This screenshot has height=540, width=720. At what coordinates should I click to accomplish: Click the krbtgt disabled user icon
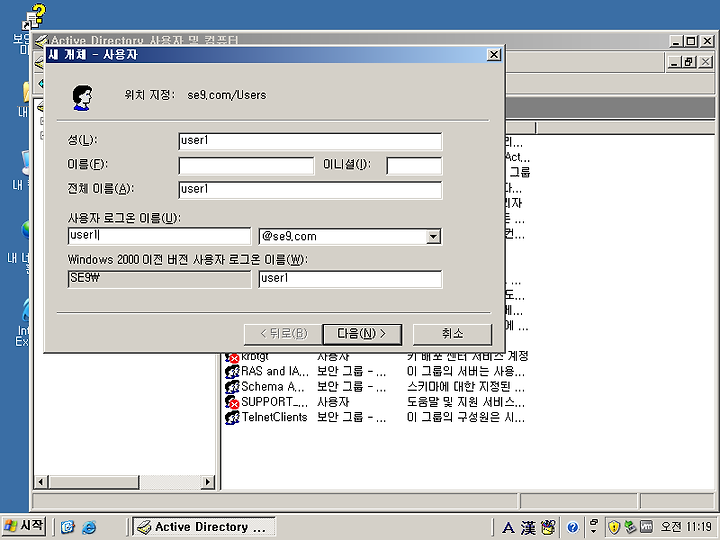pyautogui.click(x=232, y=357)
